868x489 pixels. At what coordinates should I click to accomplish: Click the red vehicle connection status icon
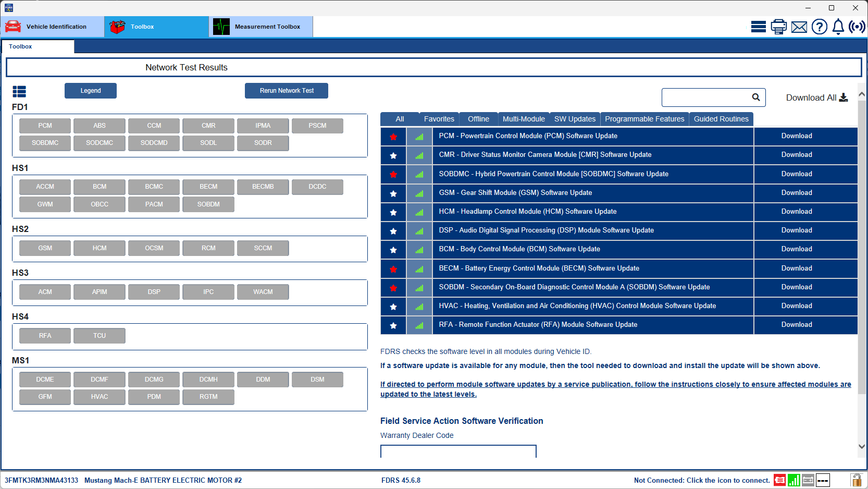click(x=779, y=480)
